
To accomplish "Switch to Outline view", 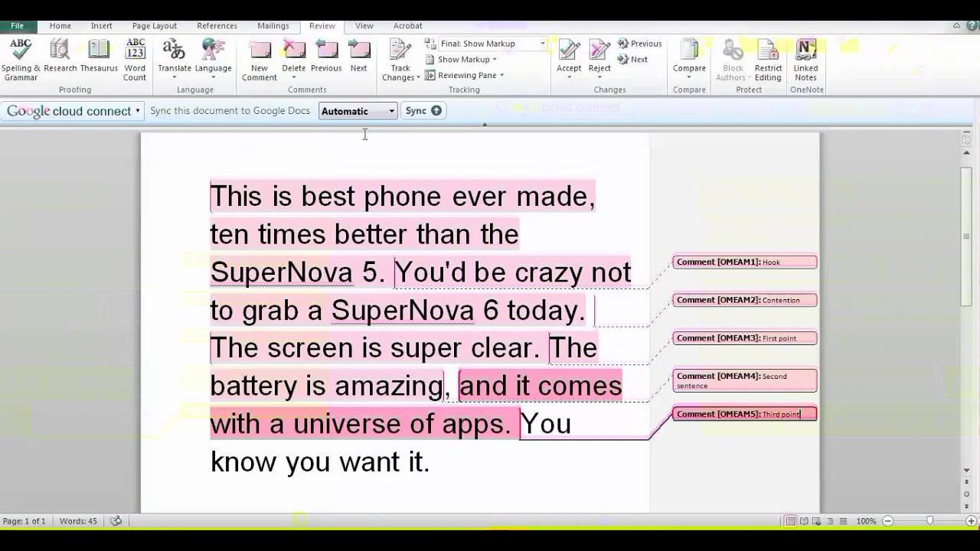I will (x=830, y=521).
